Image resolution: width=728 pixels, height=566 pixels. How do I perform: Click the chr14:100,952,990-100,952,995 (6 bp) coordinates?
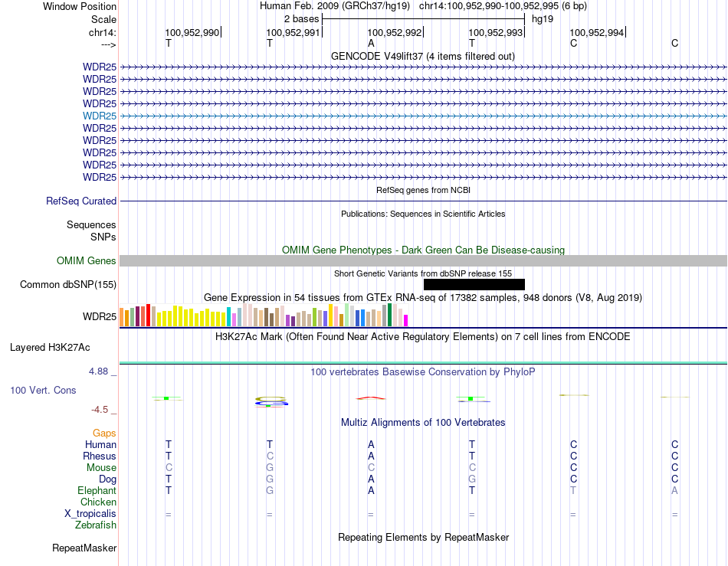point(503,6)
